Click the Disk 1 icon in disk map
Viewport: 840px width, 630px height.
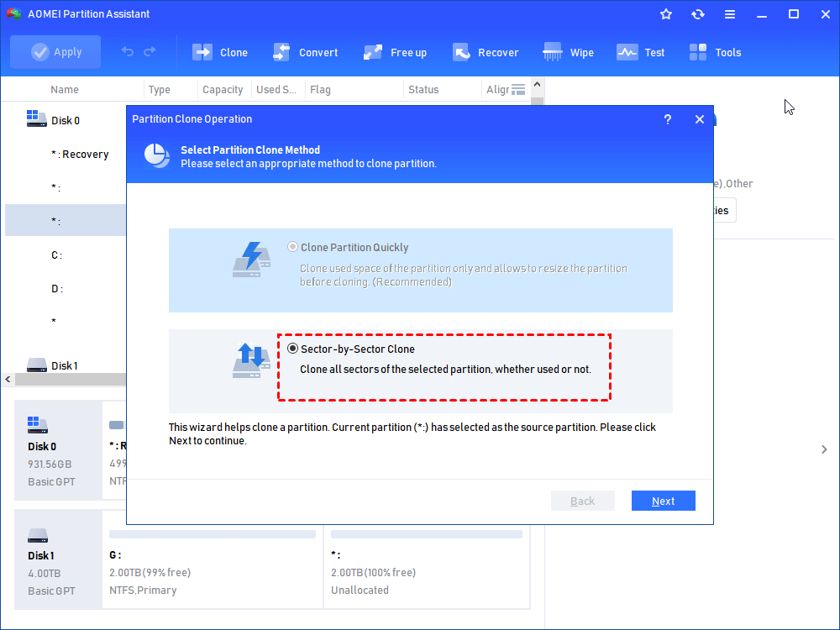(x=38, y=535)
